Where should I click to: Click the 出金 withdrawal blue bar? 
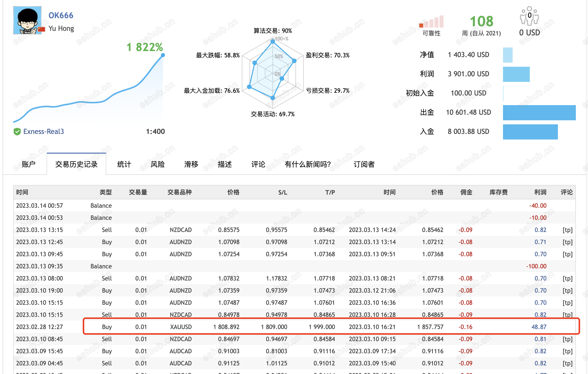tap(539, 112)
